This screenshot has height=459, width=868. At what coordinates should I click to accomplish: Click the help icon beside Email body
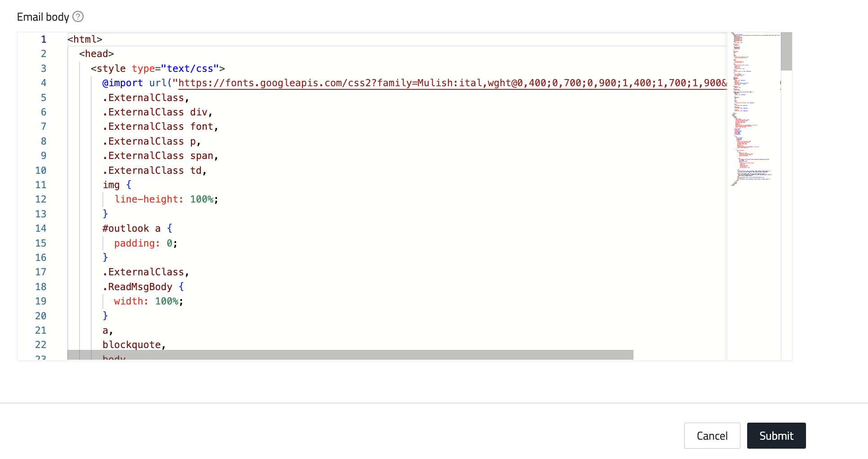pos(78,17)
